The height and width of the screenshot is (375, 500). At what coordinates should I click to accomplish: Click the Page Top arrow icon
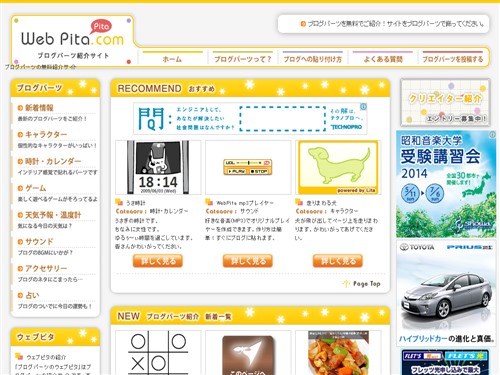click(346, 284)
